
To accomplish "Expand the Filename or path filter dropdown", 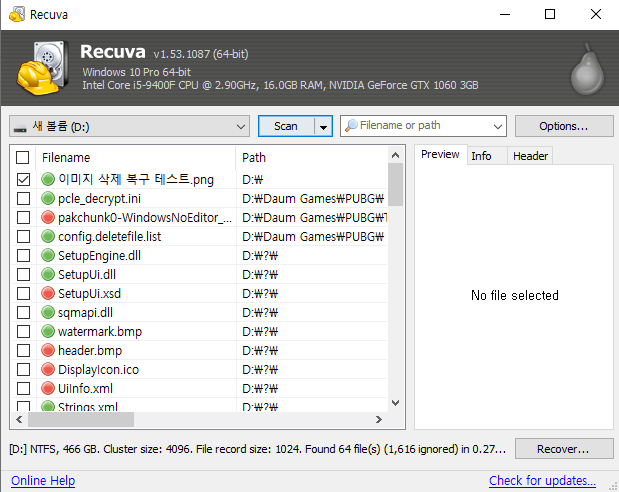I will coord(497,126).
